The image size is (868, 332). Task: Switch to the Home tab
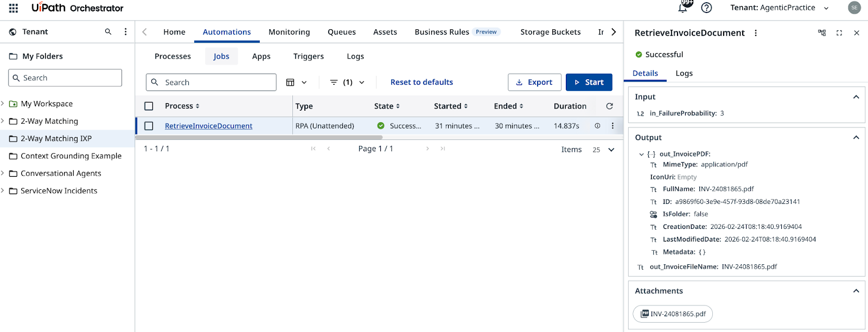174,32
